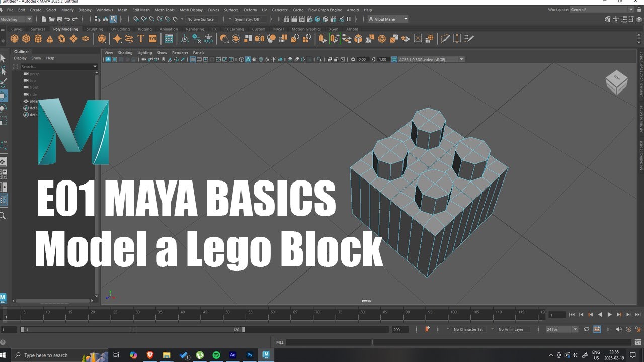Image resolution: width=644 pixels, height=362 pixels.
Task: Toggle loop playback mode icon
Action: [x=586, y=329]
